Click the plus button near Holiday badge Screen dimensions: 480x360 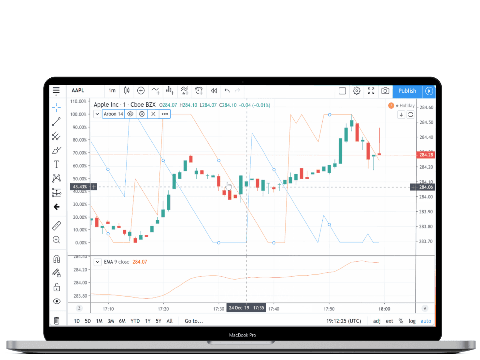click(x=401, y=115)
